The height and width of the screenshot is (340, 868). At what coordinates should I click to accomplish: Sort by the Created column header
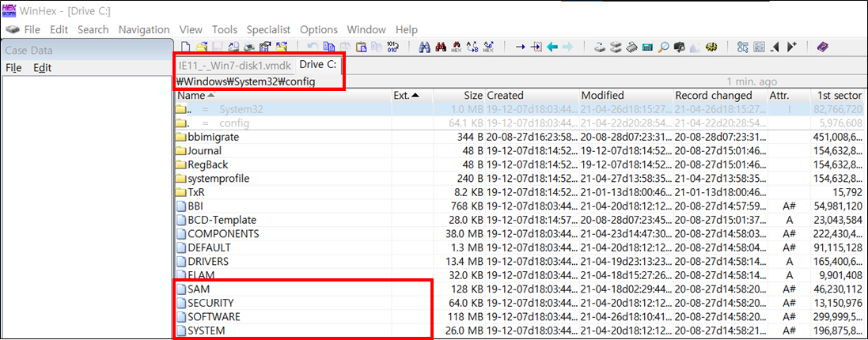533,95
